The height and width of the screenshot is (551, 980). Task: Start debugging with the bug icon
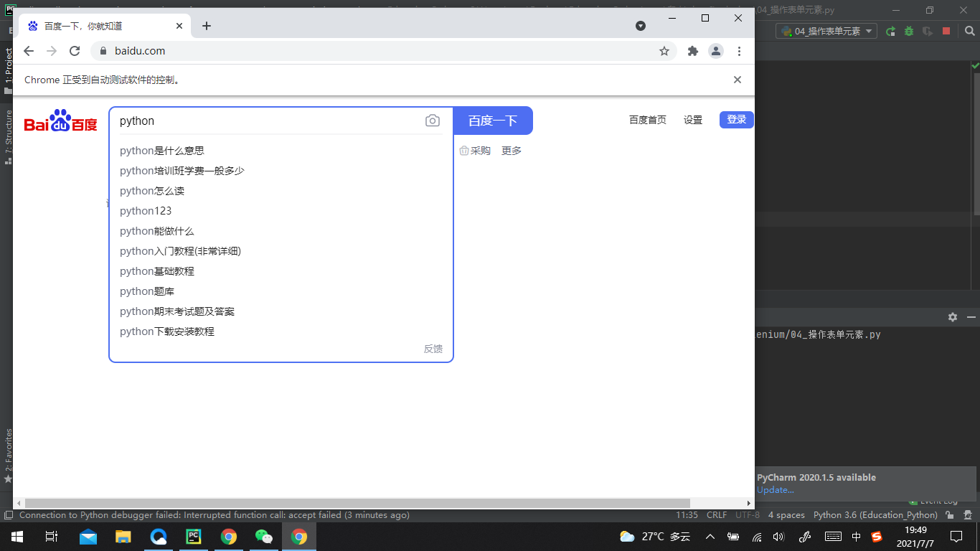[x=909, y=32]
